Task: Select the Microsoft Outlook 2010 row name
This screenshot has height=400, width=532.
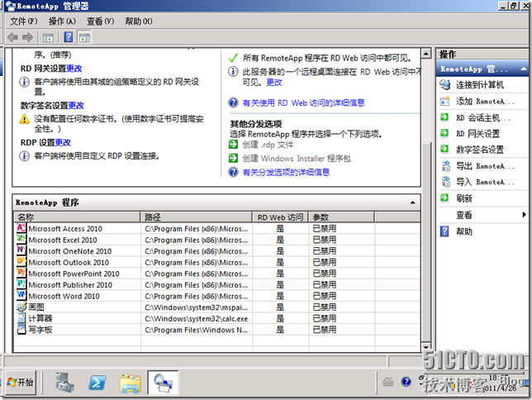Action: (69, 263)
